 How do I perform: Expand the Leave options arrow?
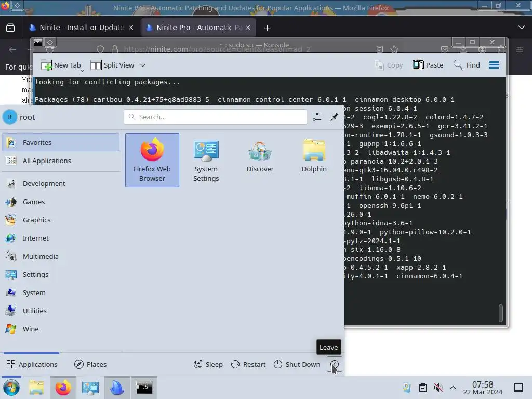(x=334, y=364)
